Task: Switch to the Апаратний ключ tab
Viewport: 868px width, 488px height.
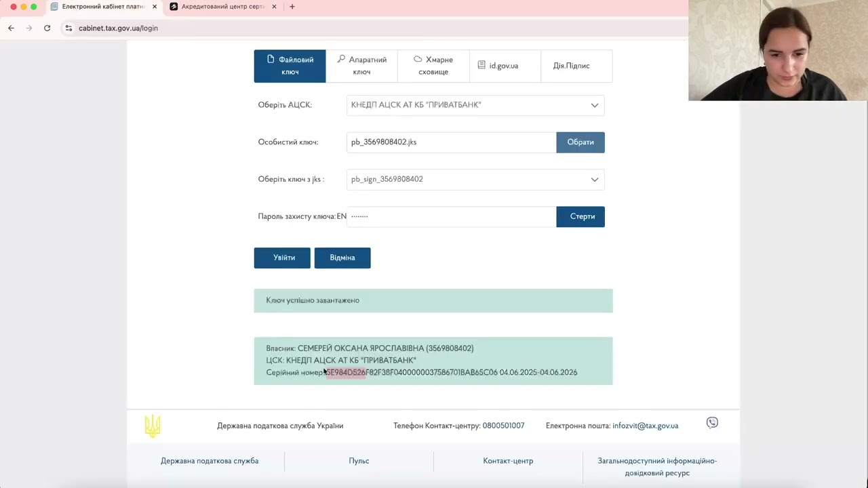Action: 361,66
